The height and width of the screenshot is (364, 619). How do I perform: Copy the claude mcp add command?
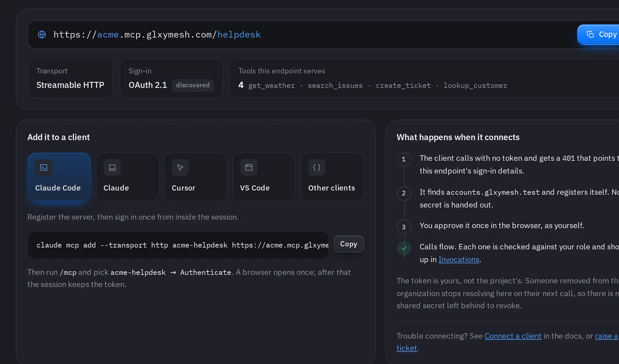pyautogui.click(x=349, y=244)
